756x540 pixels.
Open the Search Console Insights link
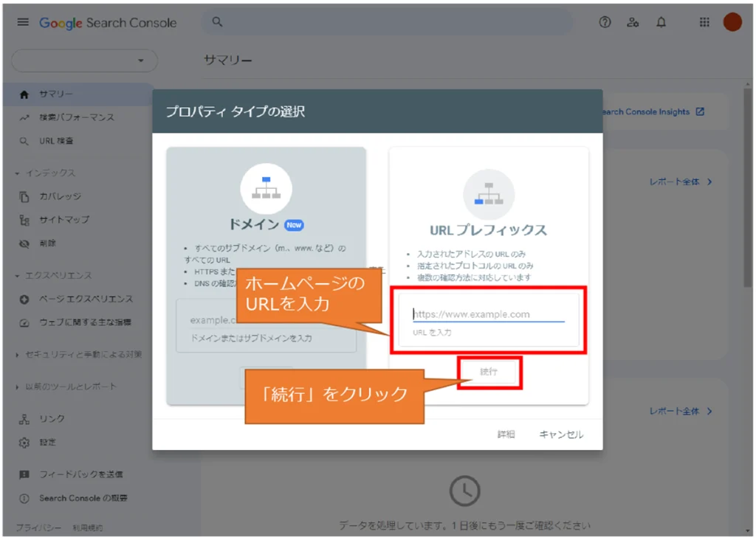[651, 112]
